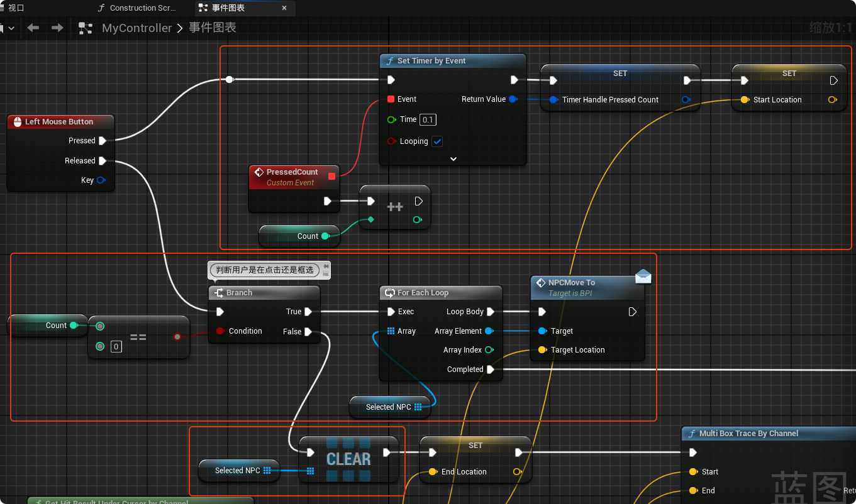
Task: Toggle the pin icon on the comment bubble
Action: click(326, 266)
